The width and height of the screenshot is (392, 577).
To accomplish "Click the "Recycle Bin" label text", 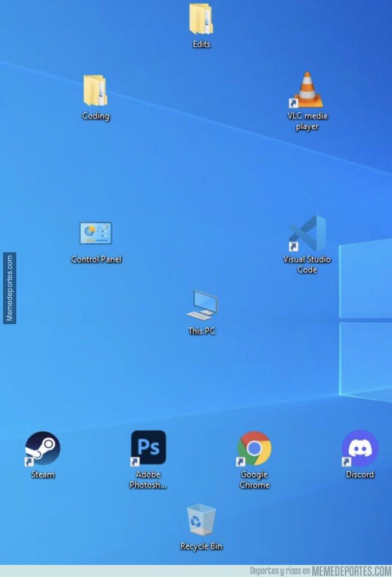I will 201,546.
